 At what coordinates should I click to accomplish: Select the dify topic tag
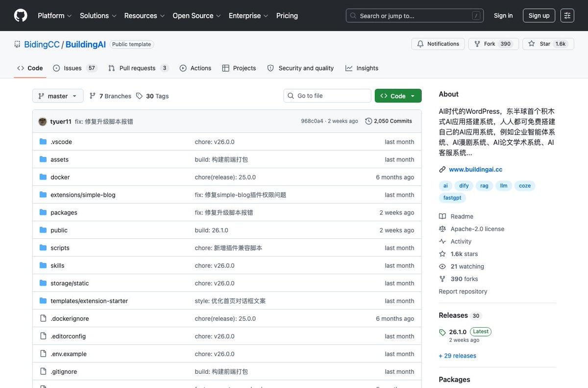click(464, 186)
